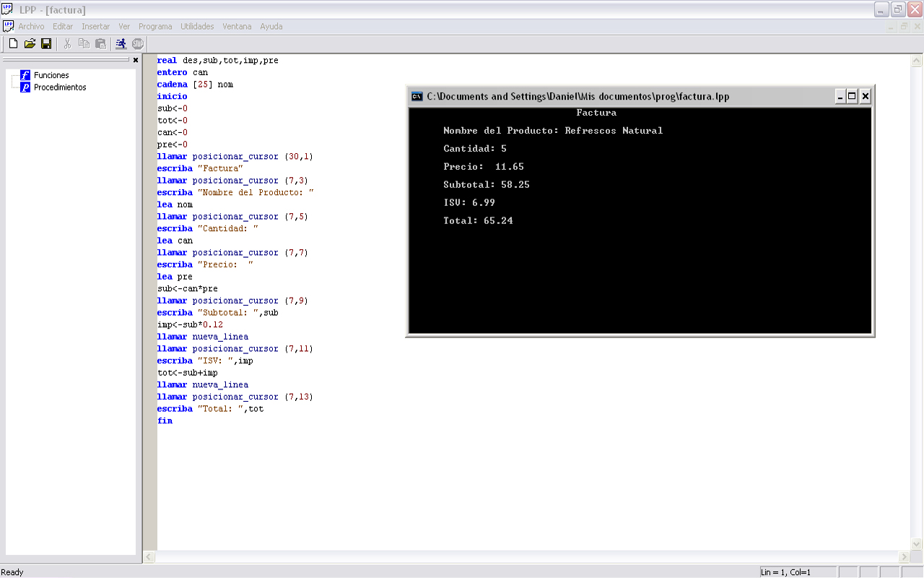Click code line 'imp<-sub*0.12'
Screen dimensions: 924x578
(x=190, y=324)
